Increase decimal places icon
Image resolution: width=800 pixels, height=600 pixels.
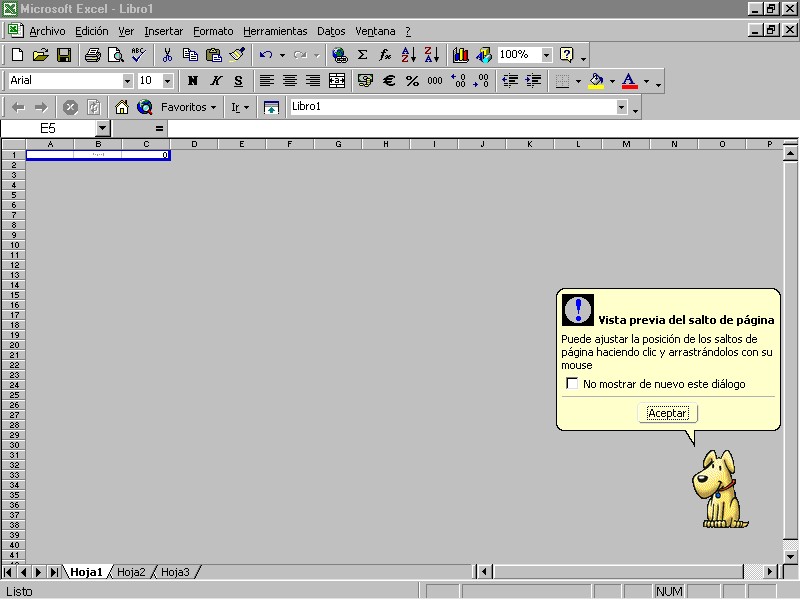pyautogui.click(x=458, y=81)
